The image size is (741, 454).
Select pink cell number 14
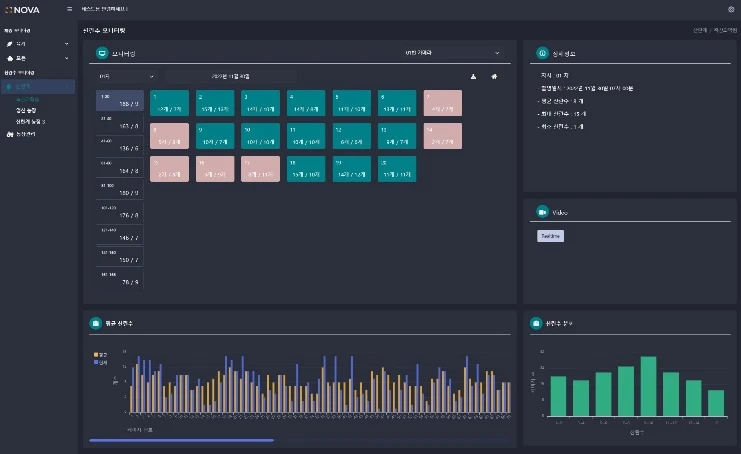tap(443, 136)
